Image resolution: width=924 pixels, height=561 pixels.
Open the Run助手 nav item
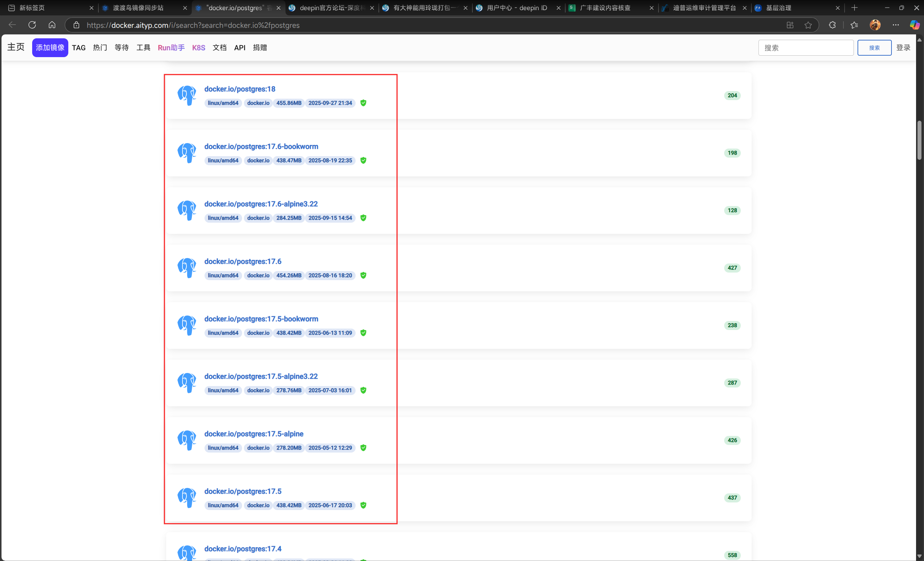click(x=171, y=48)
